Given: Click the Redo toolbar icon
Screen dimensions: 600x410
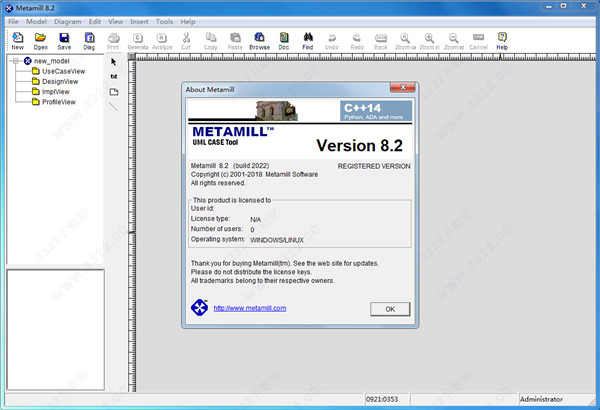Looking at the screenshot, I should pyautogui.click(x=357, y=38).
